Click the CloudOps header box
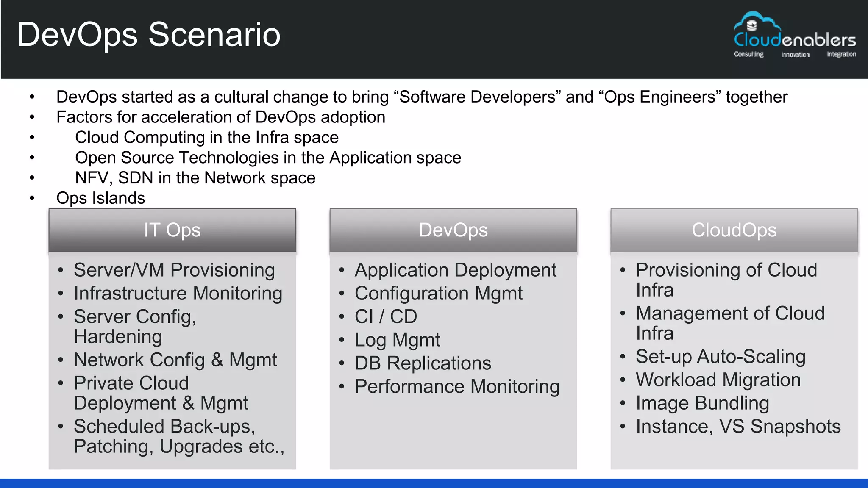Screen dimensions: 868x488 click(x=734, y=230)
